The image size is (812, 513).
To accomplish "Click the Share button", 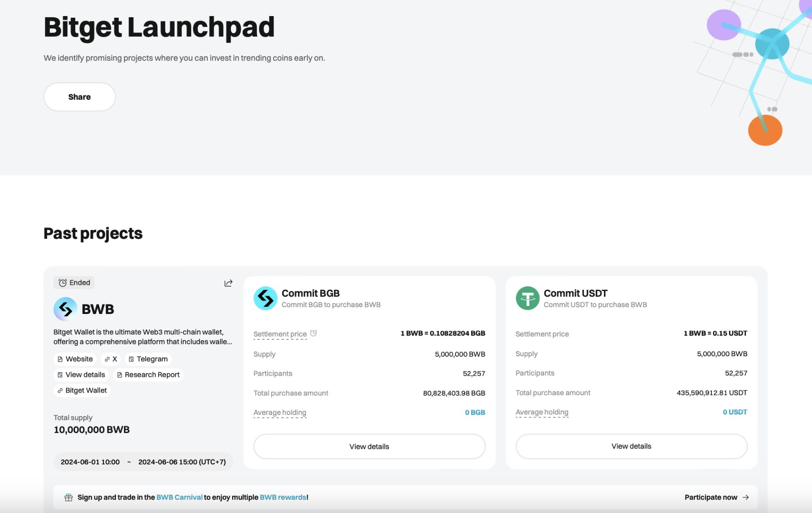I will 80,97.
